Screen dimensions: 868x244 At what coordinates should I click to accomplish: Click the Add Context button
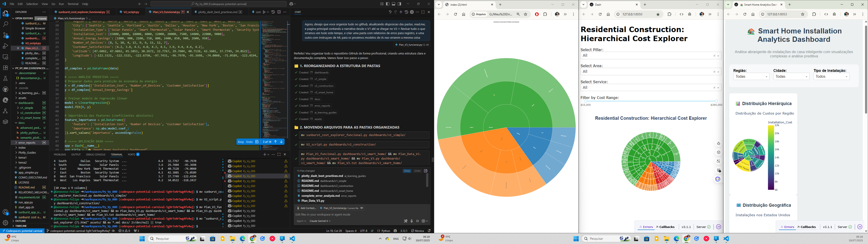click(306, 208)
